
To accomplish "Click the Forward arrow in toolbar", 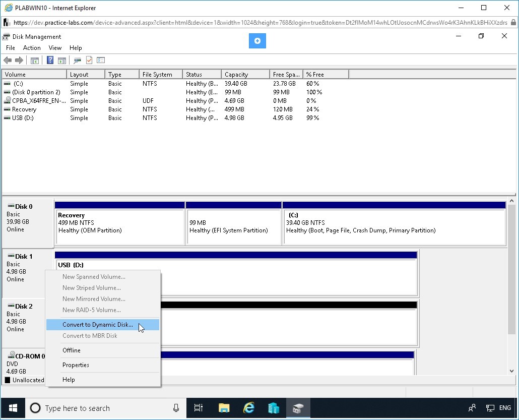I will point(19,61).
